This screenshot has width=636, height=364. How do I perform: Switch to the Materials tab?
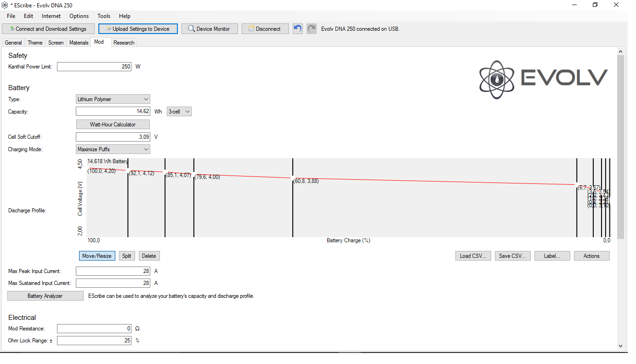[x=79, y=43]
